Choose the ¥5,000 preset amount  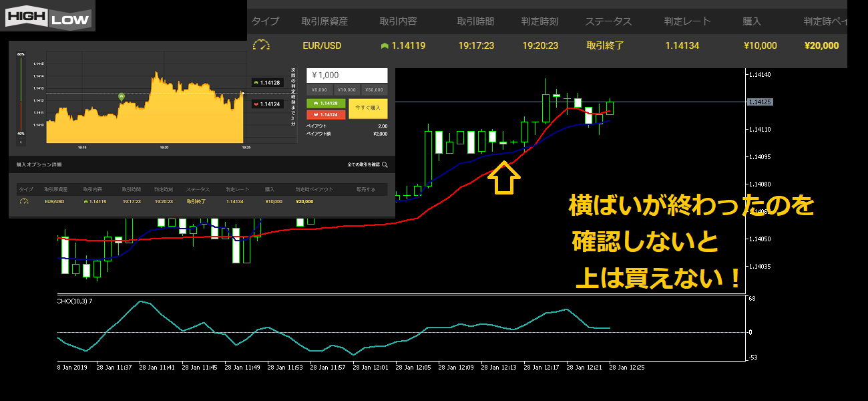[x=319, y=90]
